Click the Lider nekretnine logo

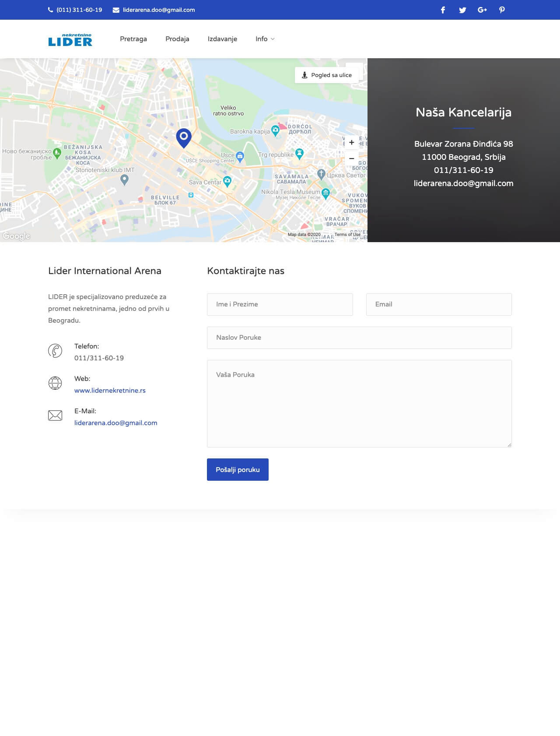pos(70,39)
